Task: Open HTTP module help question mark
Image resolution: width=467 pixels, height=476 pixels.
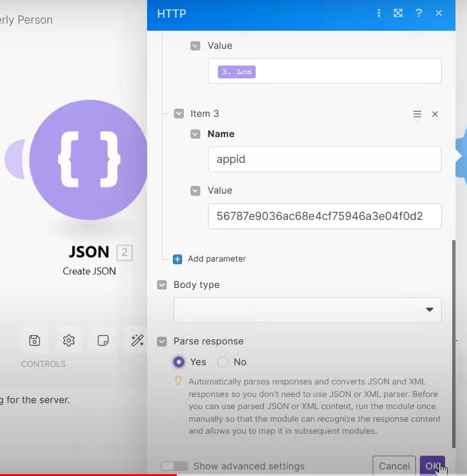Action: click(419, 13)
